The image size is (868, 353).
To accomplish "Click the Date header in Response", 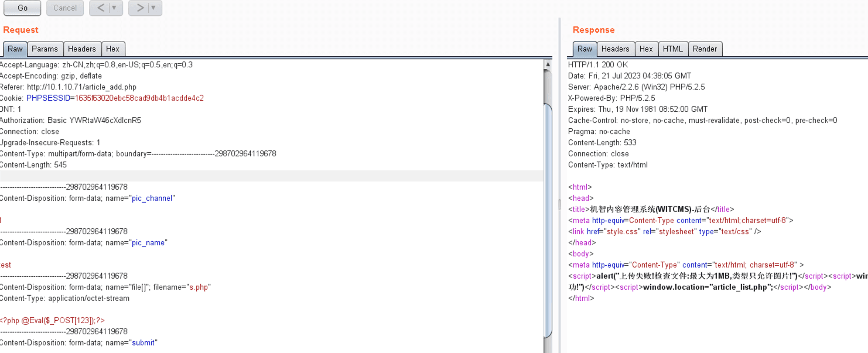I will pos(630,76).
